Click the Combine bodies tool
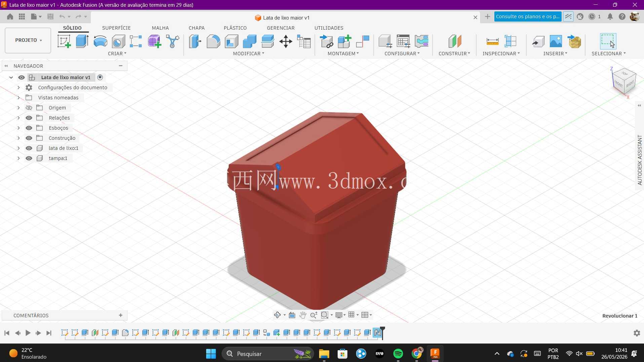 (250, 41)
